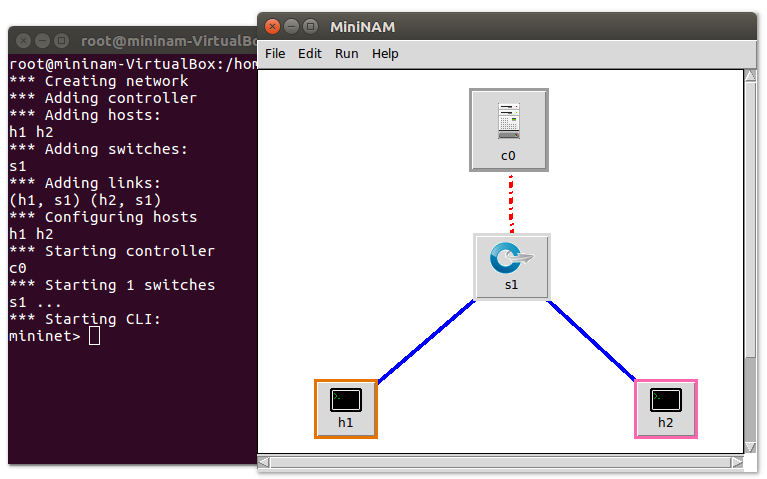Select the h1 host terminal icon

[x=345, y=401]
